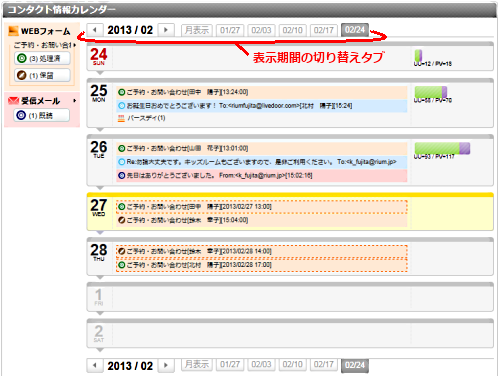Image resolution: width=500 pixels, height=376 pixels.
Task: Click dark blue icon of 先日はありがとう mail
Action: click(122, 175)
